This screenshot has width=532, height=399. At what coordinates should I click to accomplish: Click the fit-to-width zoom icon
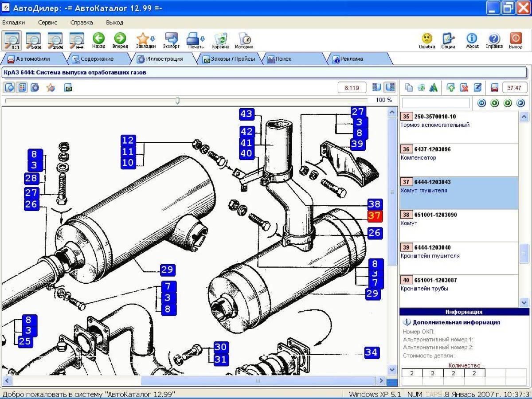(x=77, y=40)
